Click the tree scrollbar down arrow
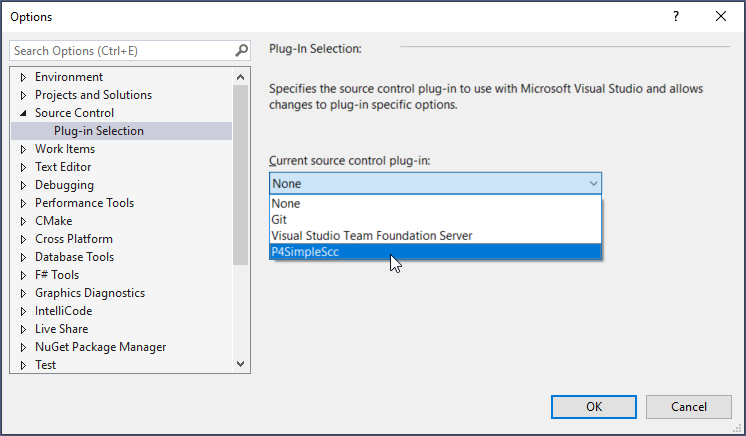This screenshot has height=436, width=746. point(240,364)
